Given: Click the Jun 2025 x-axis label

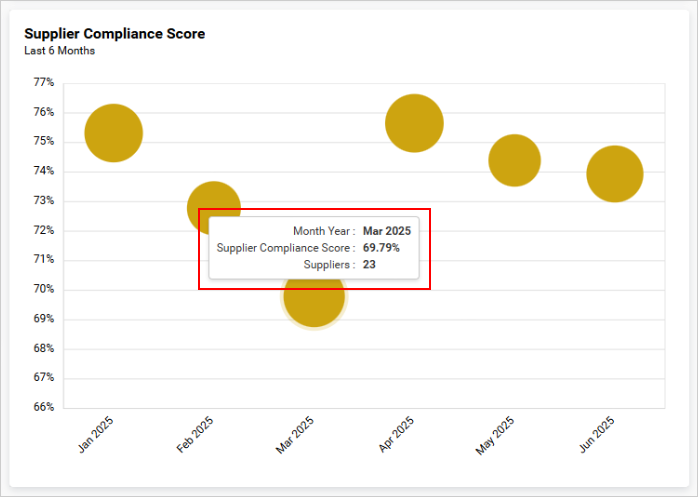Looking at the screenshot, I should [597, 435].
